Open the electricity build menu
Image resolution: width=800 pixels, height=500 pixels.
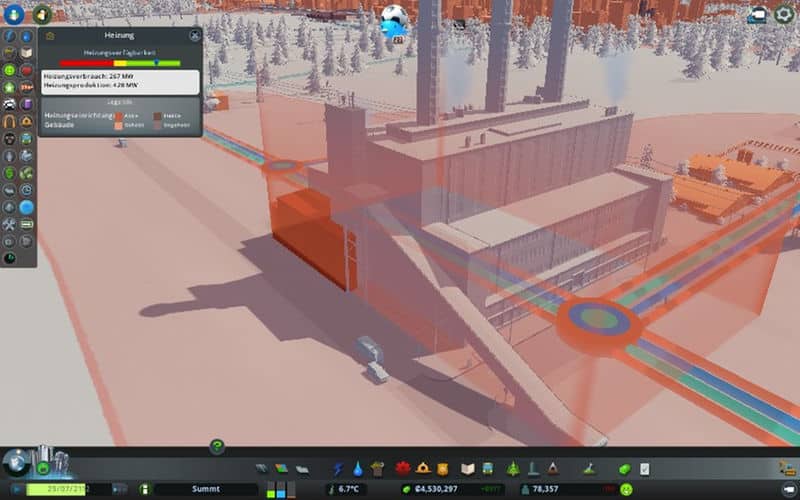[x=338, y=468]
